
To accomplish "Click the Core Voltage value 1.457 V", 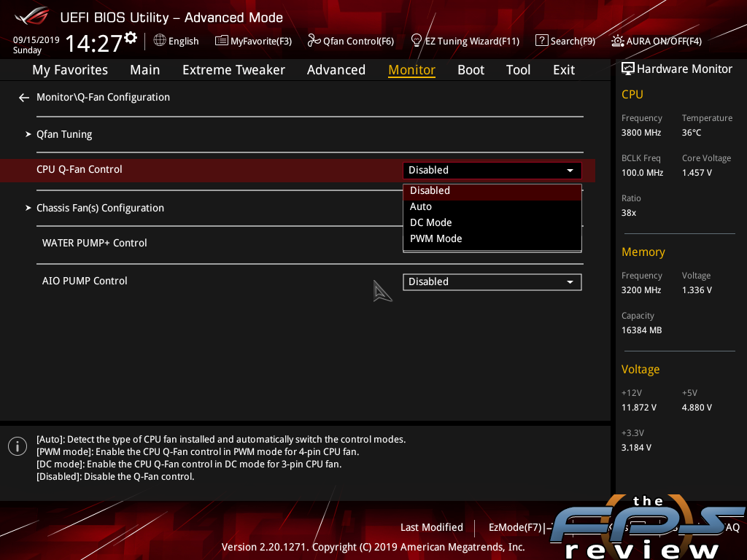I will [x=697, y=173].
